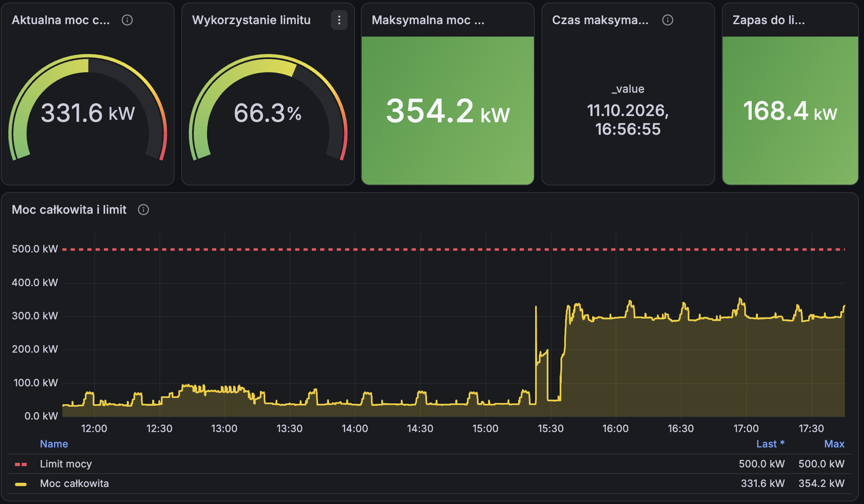Click the Czas maksyma... panel title
Image resolution: width=864 pixels, height=504 pixels.
[600, 20]
